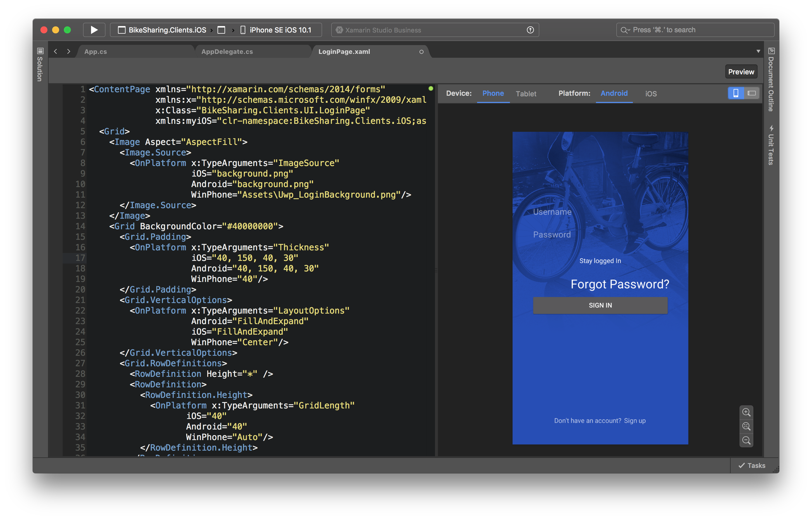Open the Unit Tests pad

(771, 145)
